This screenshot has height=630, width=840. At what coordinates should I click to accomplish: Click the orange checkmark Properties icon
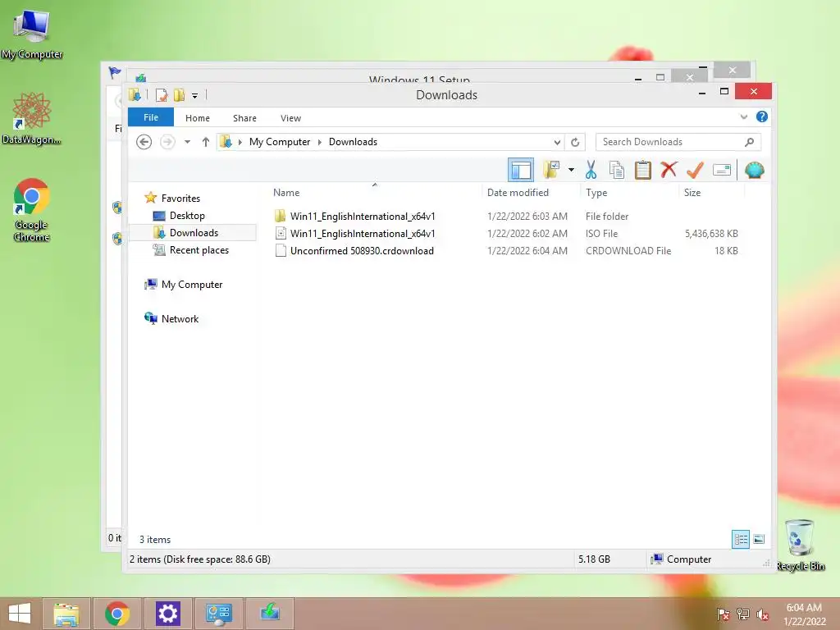click(695, 171)
